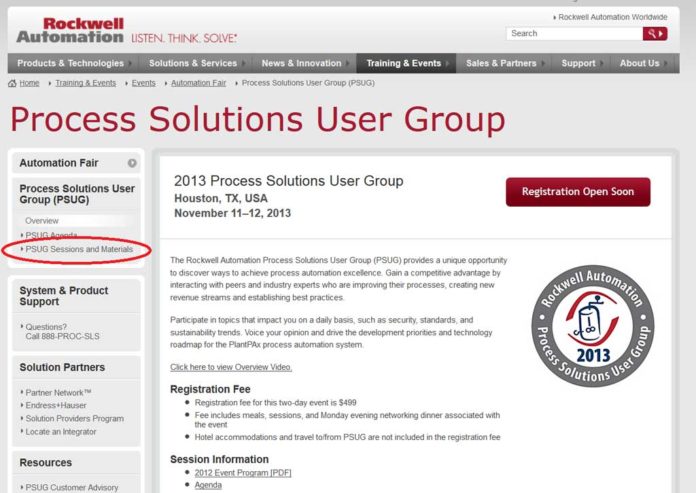Open PSUG Agenda sidebar link

tap(51, 235)
